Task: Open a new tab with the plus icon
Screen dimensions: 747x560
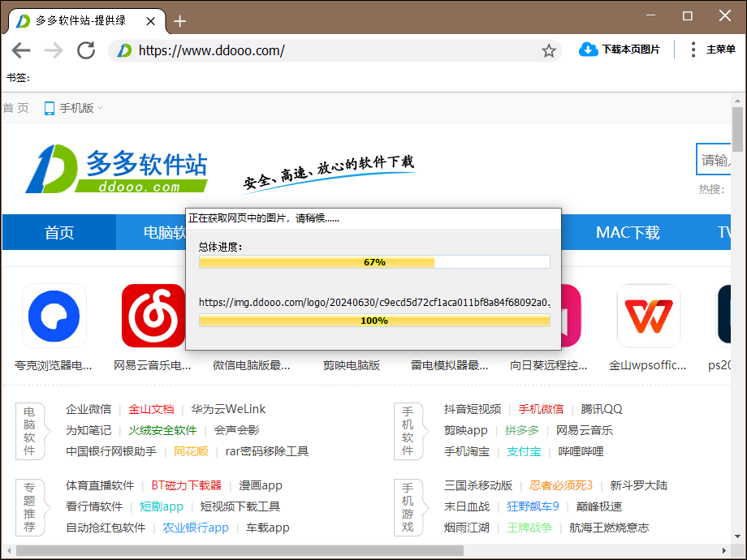Action: (179, 21)
